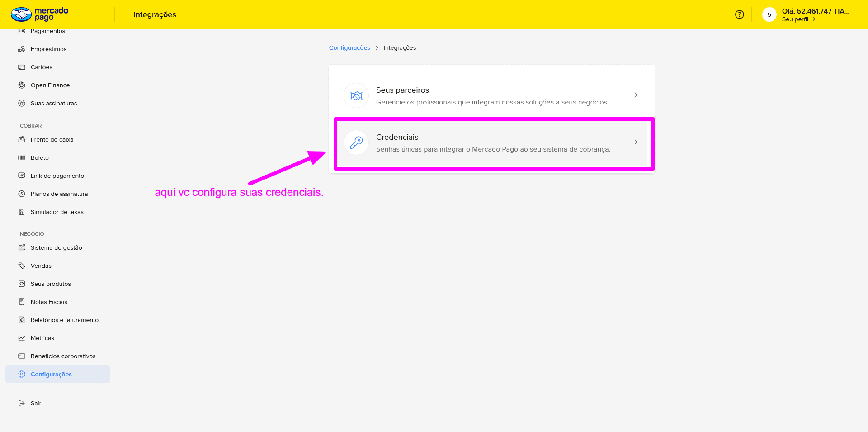
Task: Click the key icon for Credenciais
Action: click(356, 142)
